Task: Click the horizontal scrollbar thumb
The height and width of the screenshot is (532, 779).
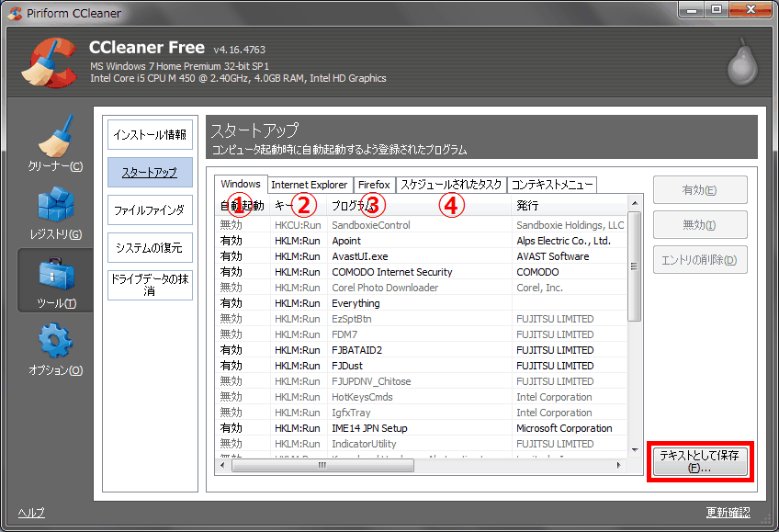Action: (x=322, y=466)
